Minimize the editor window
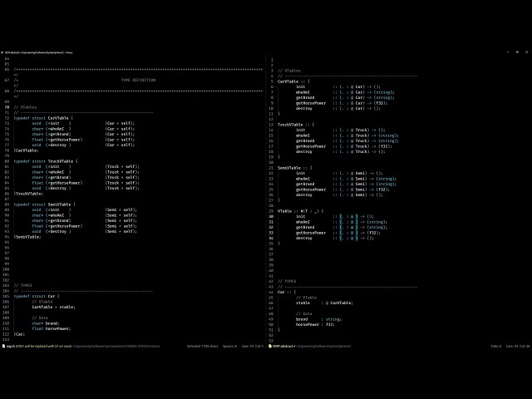This screenshot has height=399, width=532. (x=508, y=52)
